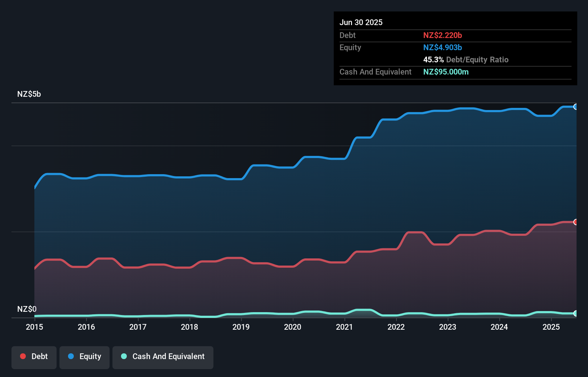Click the teal Cash And Equivalent dot icon

tap(124, 356)
